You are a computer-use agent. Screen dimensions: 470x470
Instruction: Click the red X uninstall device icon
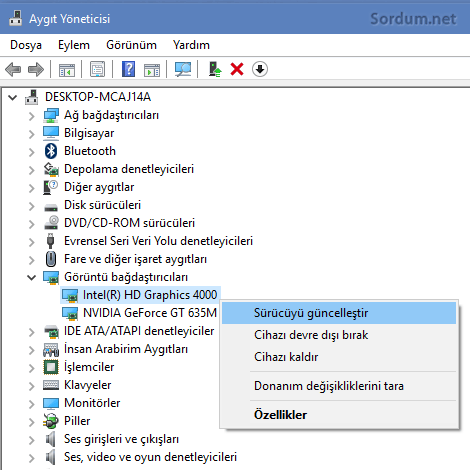click(237, 69)
